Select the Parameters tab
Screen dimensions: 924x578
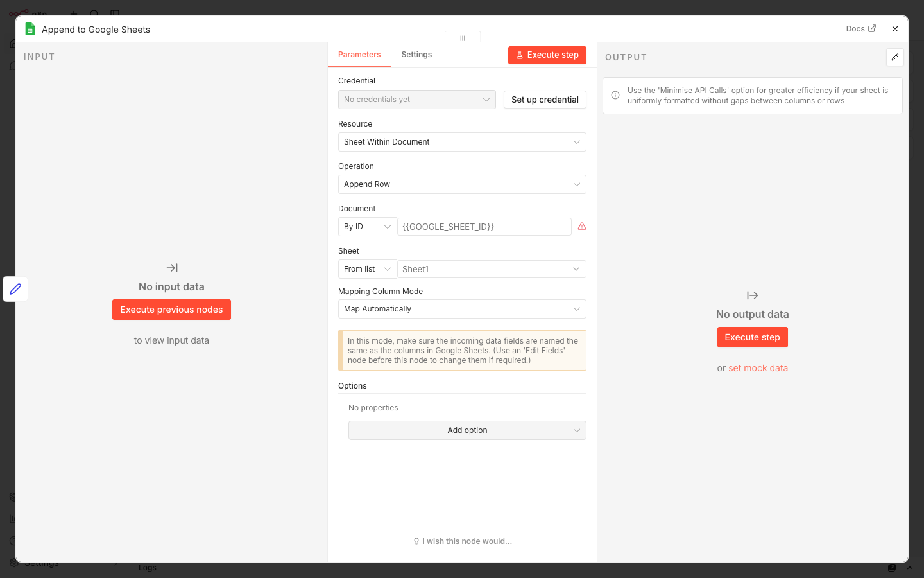click(359, 55)
